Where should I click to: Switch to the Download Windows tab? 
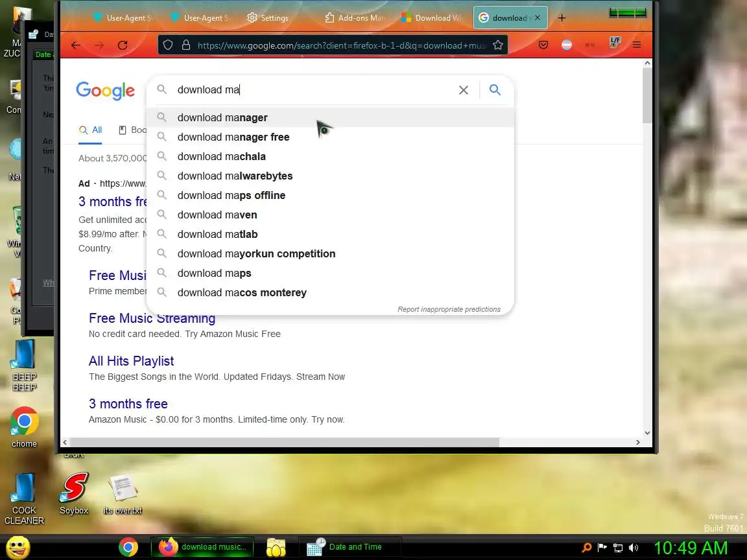(x=432, y=18)
